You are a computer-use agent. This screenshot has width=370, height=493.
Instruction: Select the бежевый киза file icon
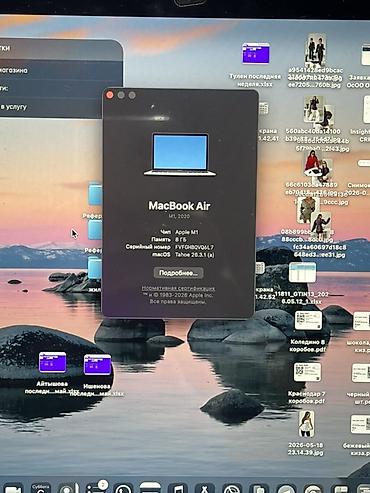point(360,424)
